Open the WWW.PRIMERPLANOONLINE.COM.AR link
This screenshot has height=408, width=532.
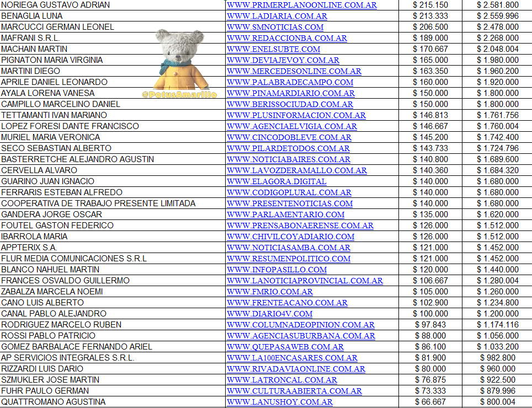pos(302,5)
